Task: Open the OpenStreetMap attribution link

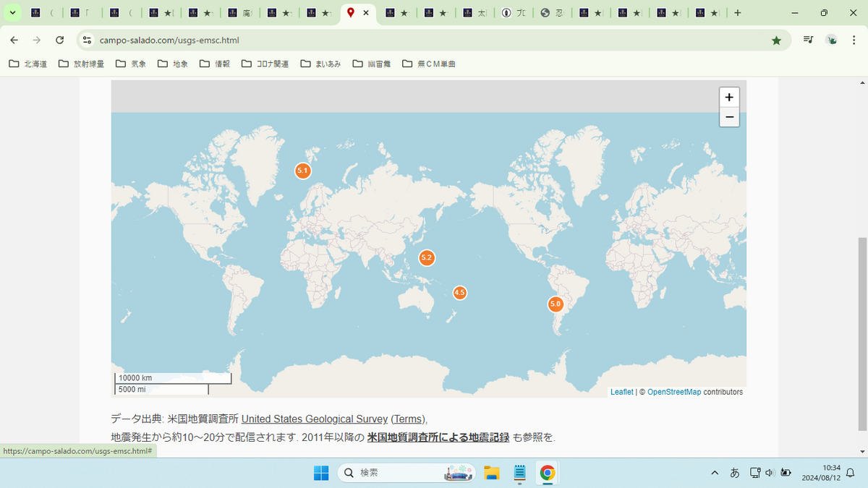Action: click(x=674, y=392)
